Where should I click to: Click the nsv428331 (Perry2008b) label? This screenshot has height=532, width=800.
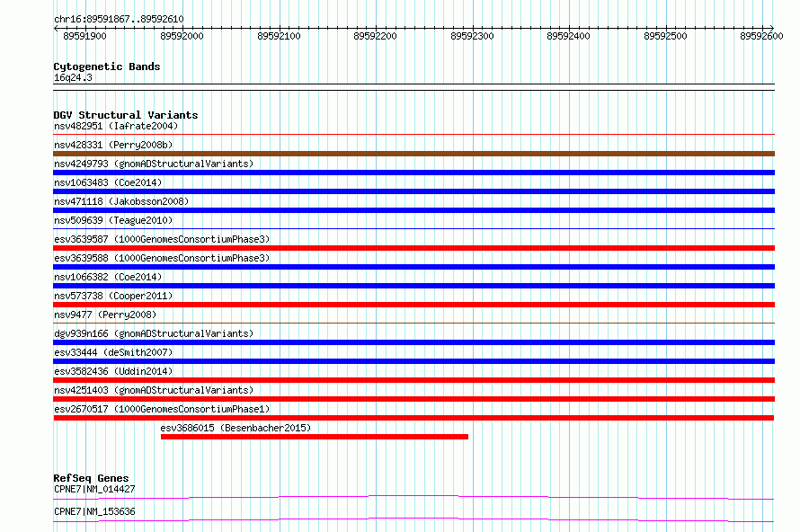(x=113, y=145)
